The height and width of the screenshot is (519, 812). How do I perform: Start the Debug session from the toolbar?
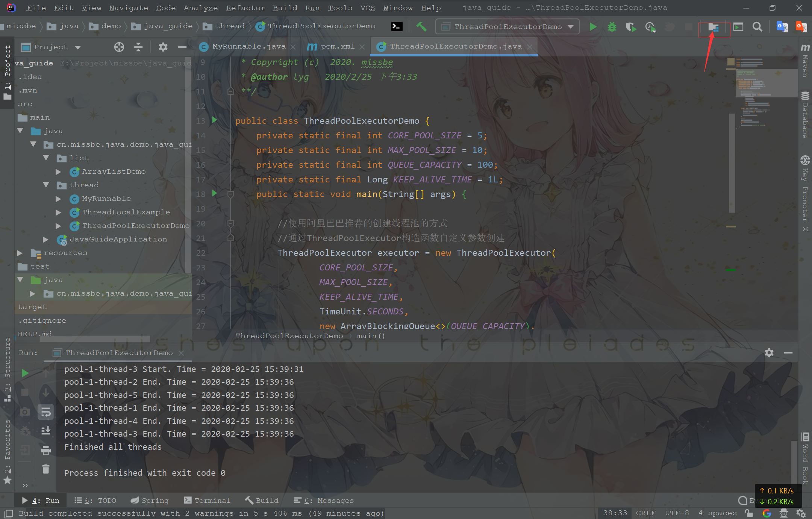click(612, 27)
